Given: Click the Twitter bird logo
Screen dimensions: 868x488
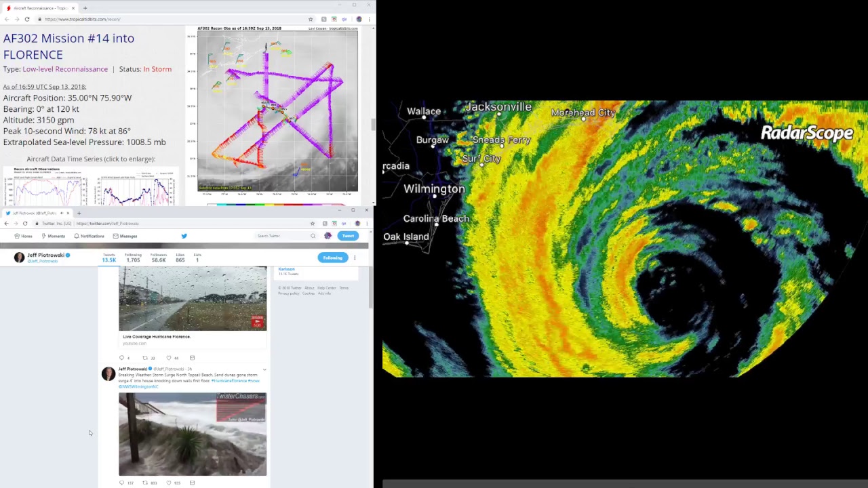Looking at the screenshot, I should [x=184, y=236].
